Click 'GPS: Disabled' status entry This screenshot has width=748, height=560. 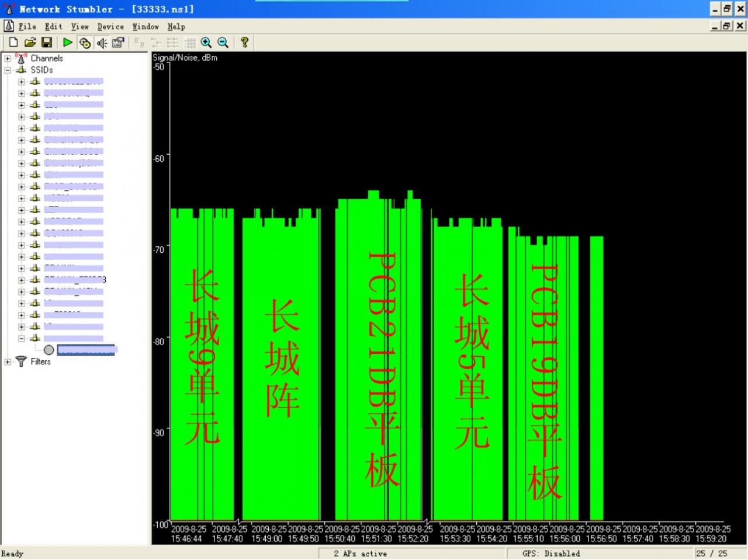551,554
